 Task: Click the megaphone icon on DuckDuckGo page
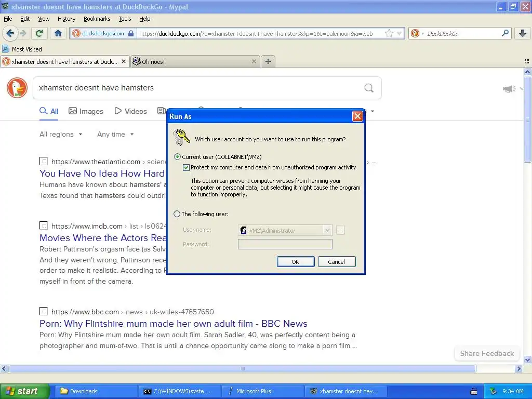pos(509,89)
